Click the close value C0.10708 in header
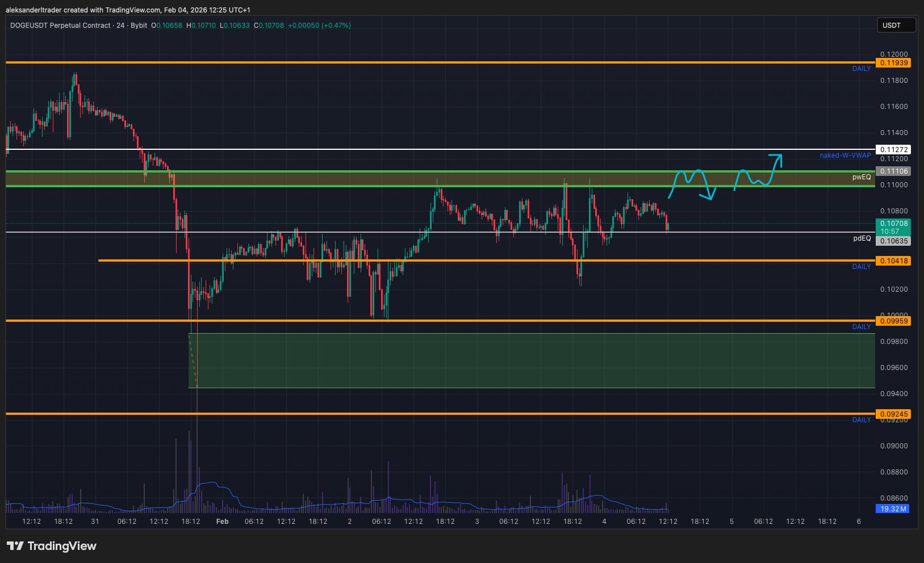The image size is (924, 563). tap(269, 26)
